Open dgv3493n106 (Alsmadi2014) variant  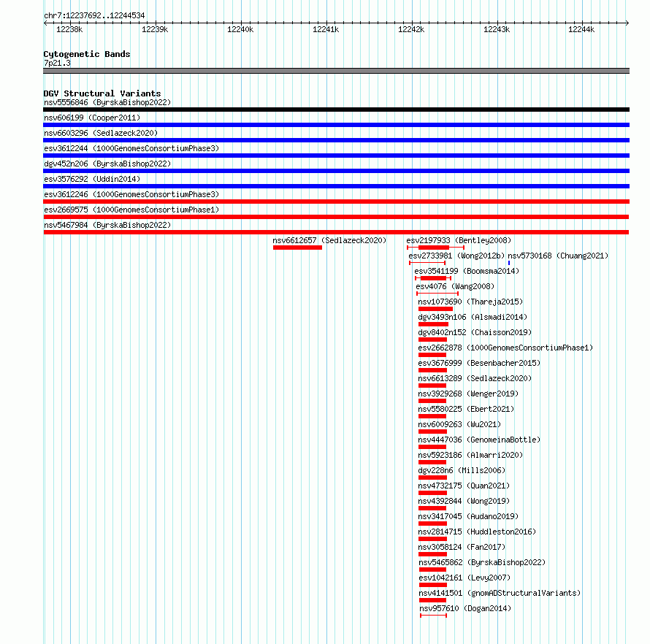[x=473, y=317]
